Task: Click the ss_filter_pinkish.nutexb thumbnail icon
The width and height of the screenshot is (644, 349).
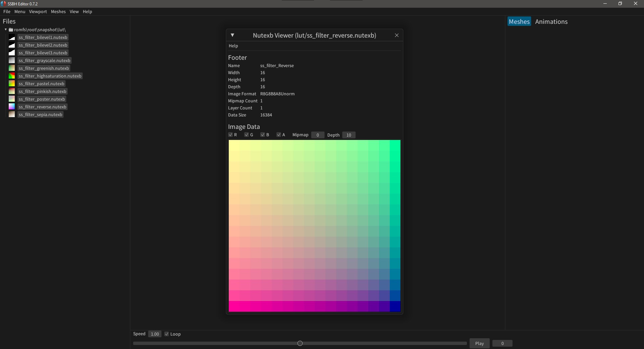Action: click(12, 91)
